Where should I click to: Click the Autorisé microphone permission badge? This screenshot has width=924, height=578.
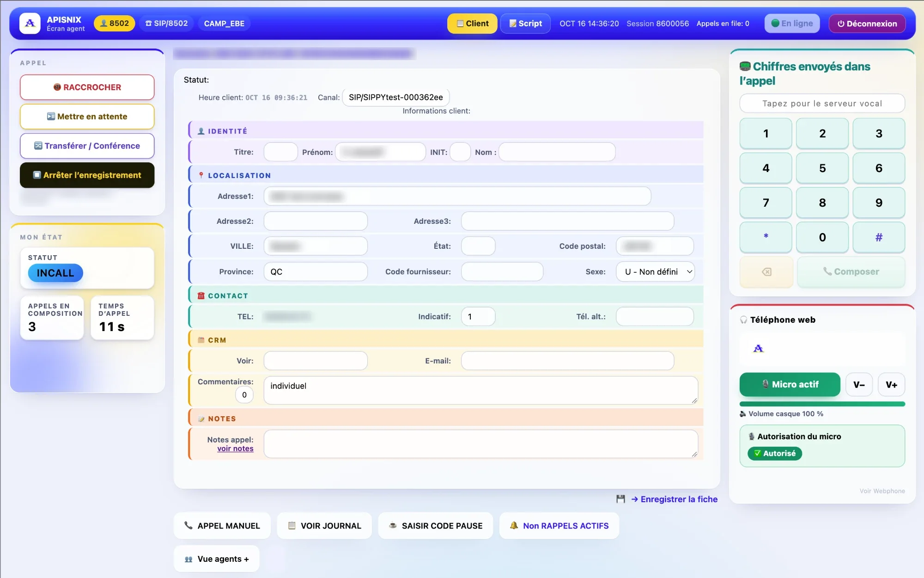click(x=775, y=453)
